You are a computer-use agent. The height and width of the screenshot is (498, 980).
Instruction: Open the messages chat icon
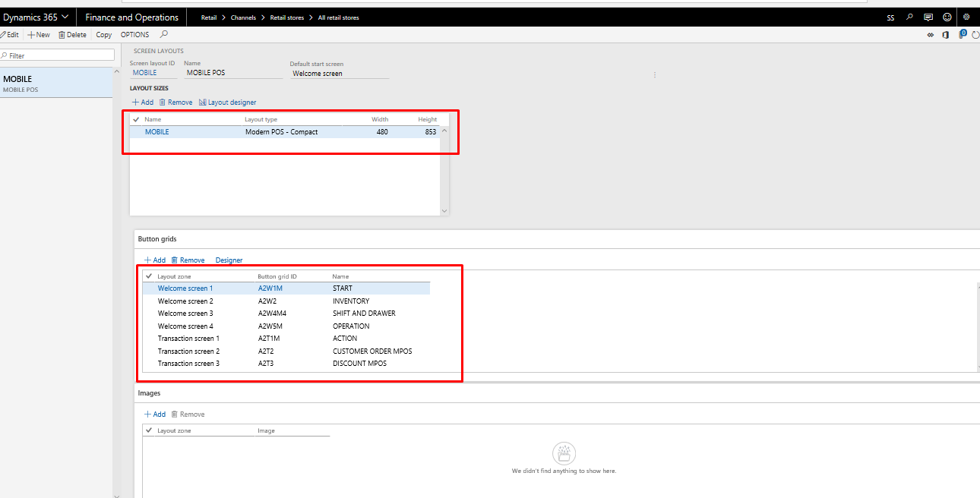tap(928, 17)
